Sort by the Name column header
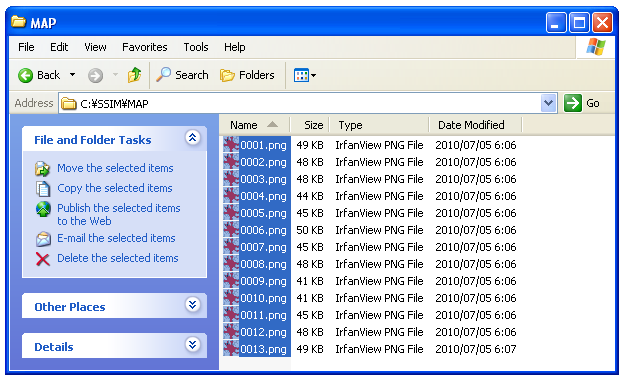Screen dimensions: 625x379 point(255,125)
